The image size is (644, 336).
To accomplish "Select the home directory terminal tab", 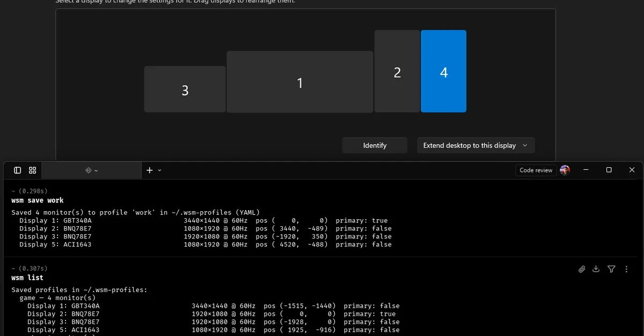I will tap(91, 170).
